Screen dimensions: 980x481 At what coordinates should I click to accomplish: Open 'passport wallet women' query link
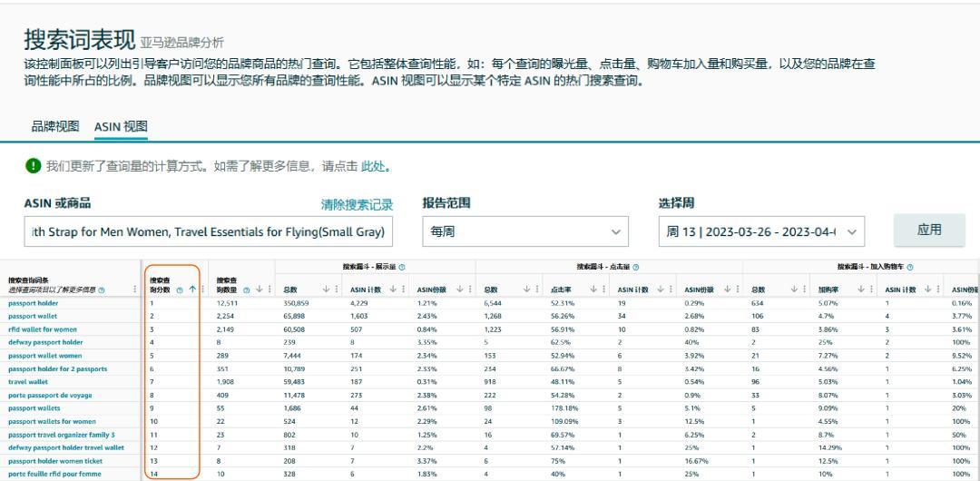[45, 355]
